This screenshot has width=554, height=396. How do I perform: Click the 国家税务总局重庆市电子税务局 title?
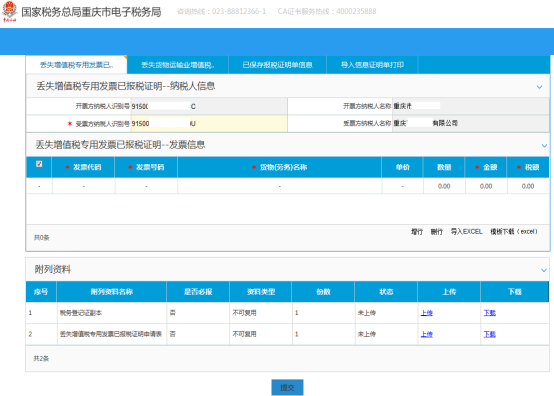(x=91, y=12)
